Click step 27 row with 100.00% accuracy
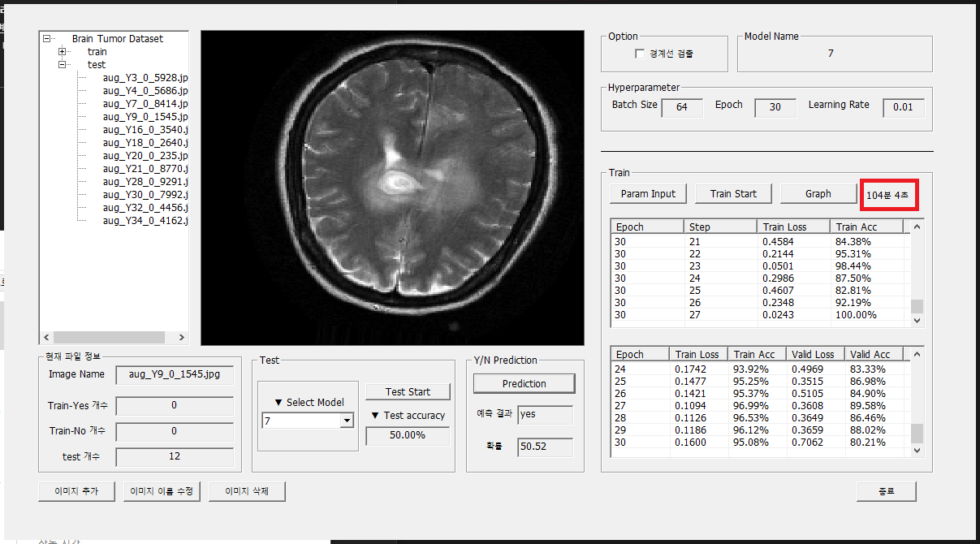 pos(760,315)
